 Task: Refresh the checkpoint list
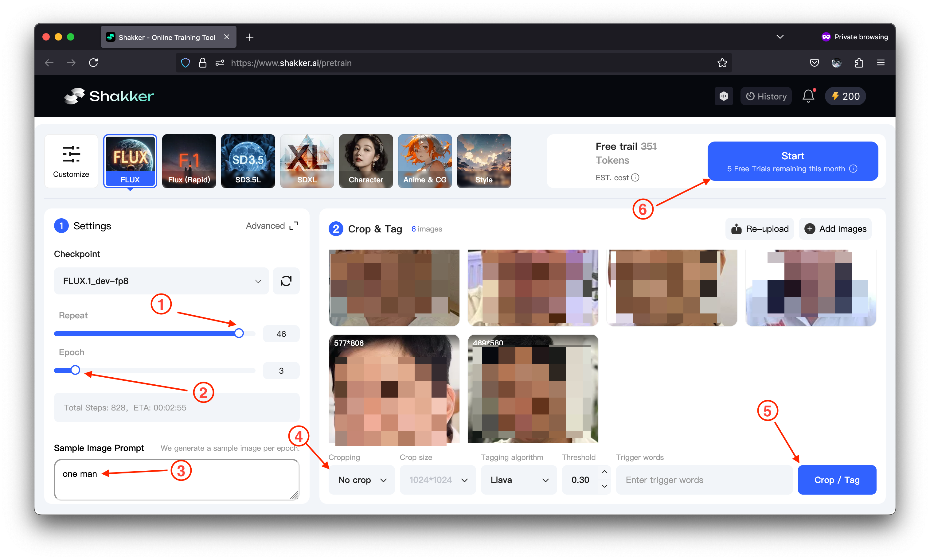coord(286,281)
